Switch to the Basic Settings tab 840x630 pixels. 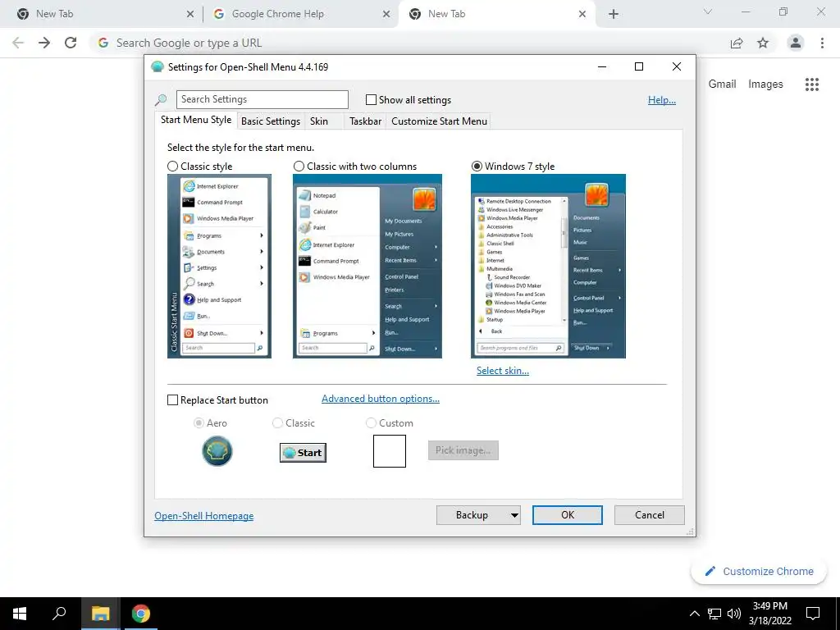click(x=271, y=121)
